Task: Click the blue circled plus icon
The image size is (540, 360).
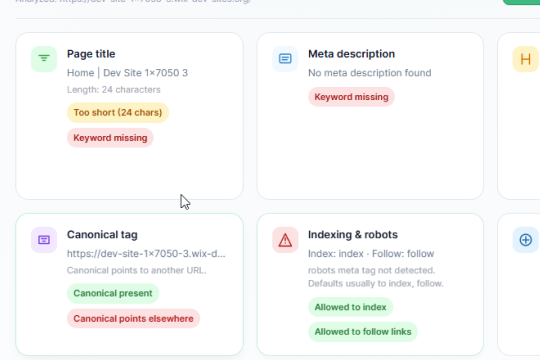Action: point(526,240)
